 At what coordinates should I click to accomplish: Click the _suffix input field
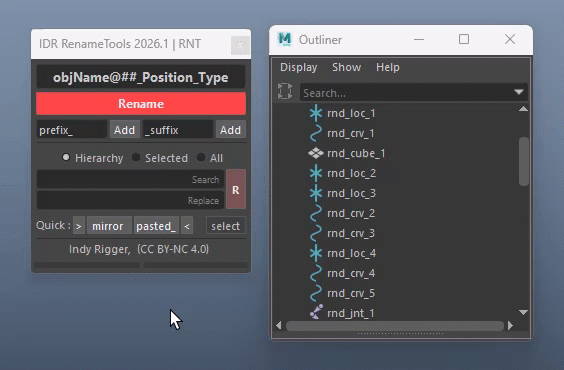pos(178,130)
